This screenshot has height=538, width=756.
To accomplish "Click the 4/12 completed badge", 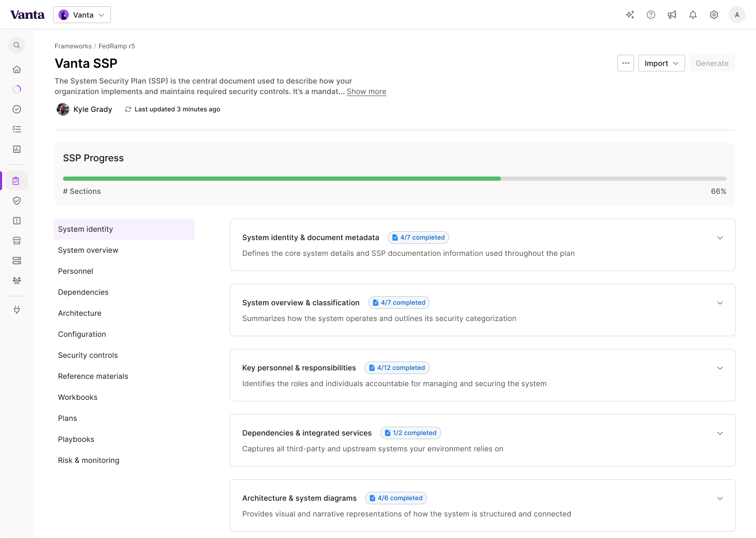I will [x=397, y=368].
